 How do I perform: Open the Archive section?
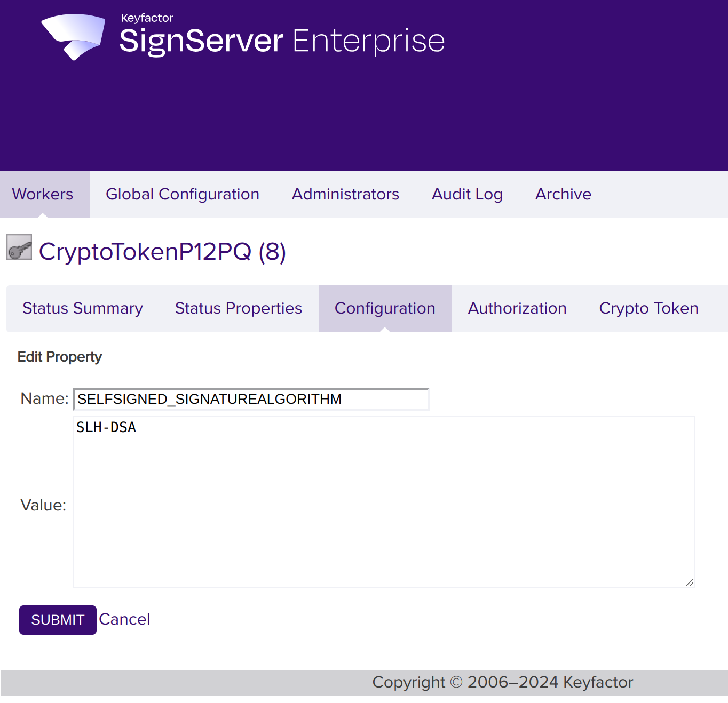click(563, 194)
